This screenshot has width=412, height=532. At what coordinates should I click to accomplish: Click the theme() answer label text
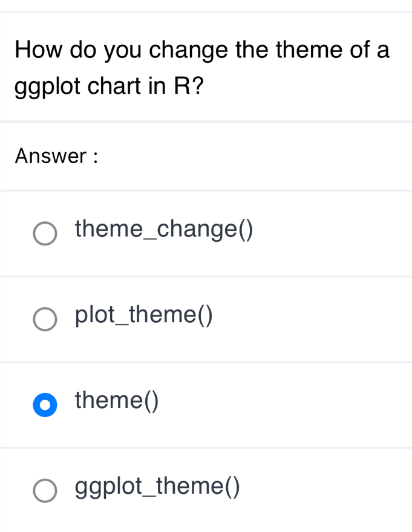116,400
